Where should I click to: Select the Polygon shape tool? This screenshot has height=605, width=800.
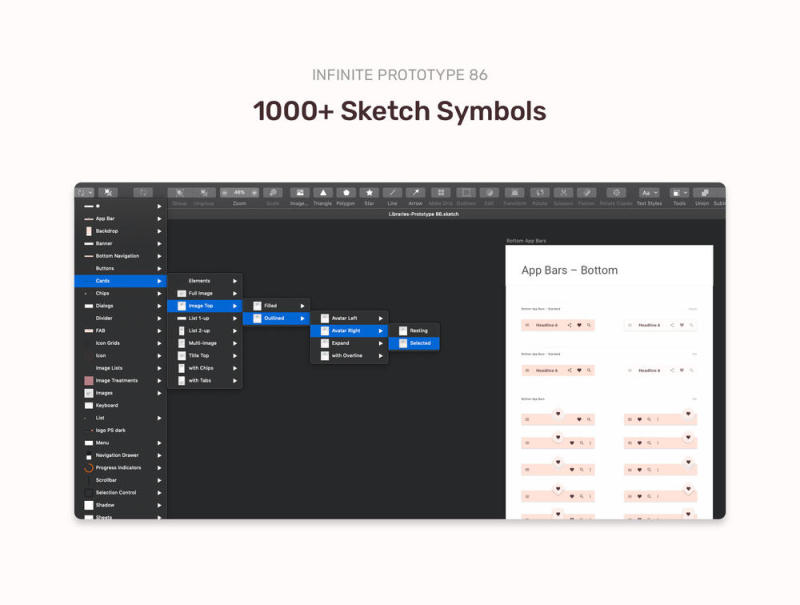[346, 192]
